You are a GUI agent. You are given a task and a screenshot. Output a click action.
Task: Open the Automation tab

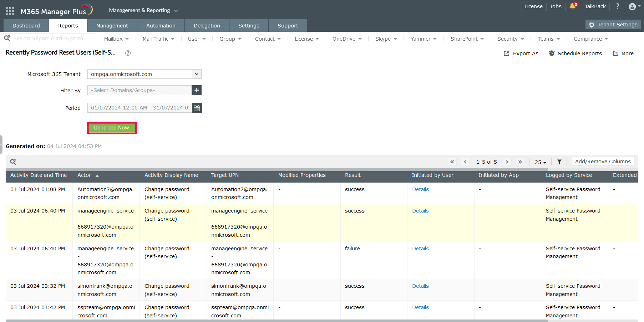tap(161, 26)
